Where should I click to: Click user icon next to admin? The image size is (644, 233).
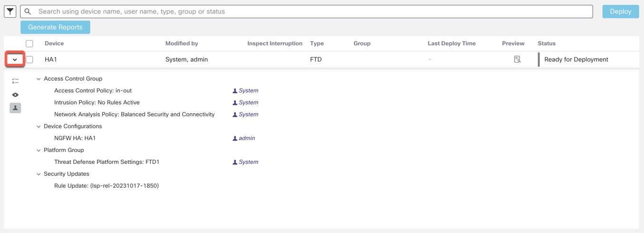coord(235,139)
